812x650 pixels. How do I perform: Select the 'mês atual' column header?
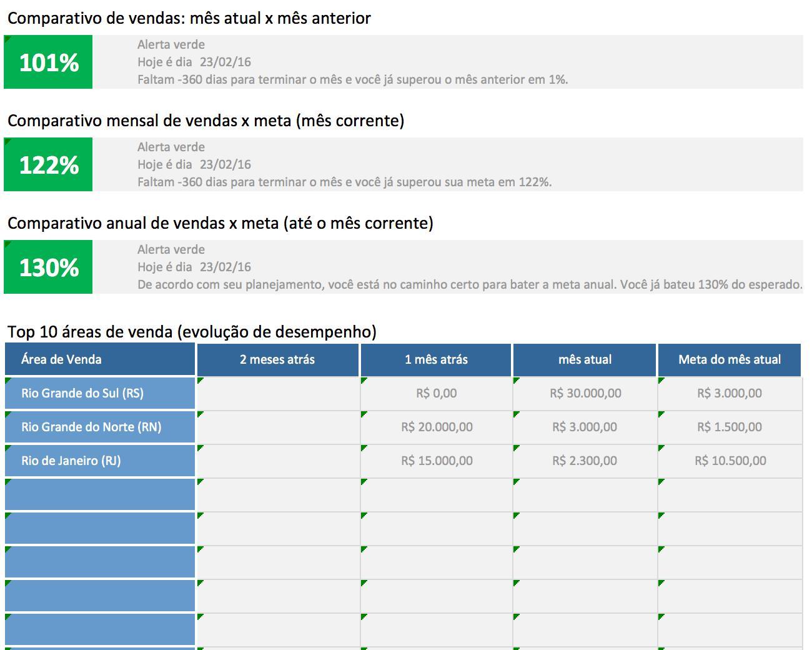pos(585,359)
